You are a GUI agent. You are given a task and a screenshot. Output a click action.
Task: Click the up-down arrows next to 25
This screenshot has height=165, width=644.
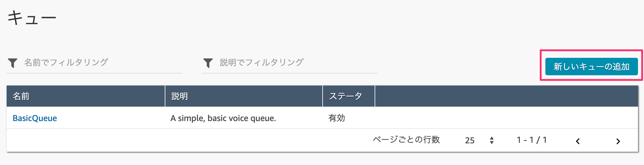pyautogui.click(x=492, y=140)
